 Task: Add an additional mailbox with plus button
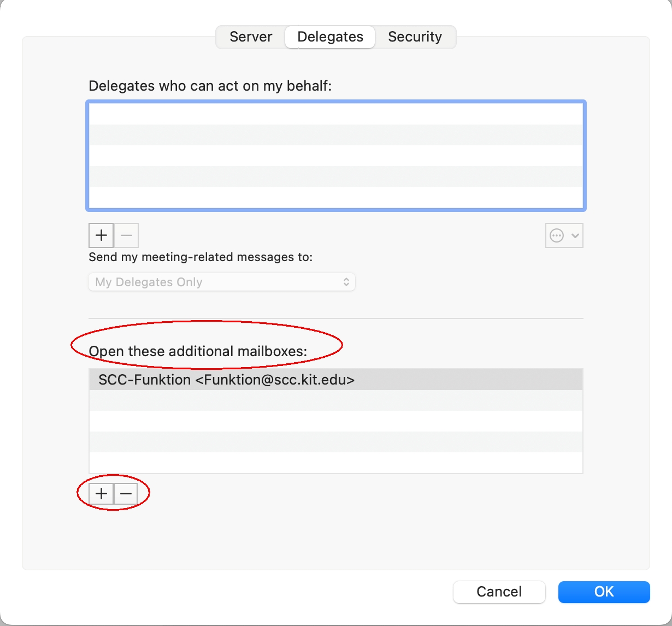[101, 494]
